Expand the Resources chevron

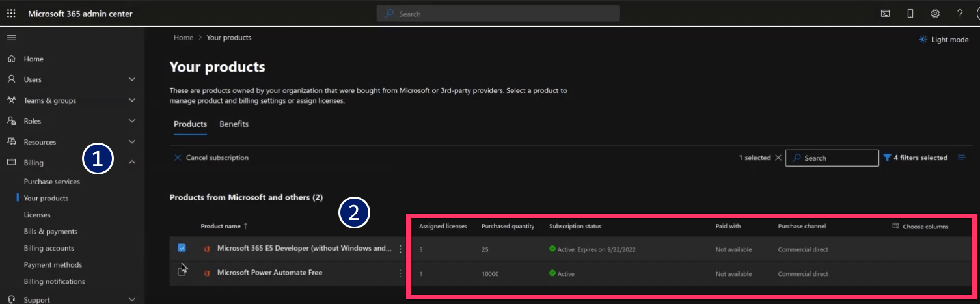click(132, 142)
